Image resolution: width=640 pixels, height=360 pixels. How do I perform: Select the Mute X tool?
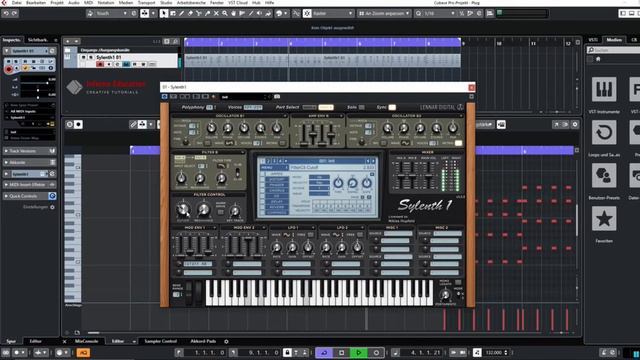pos(216,13)
